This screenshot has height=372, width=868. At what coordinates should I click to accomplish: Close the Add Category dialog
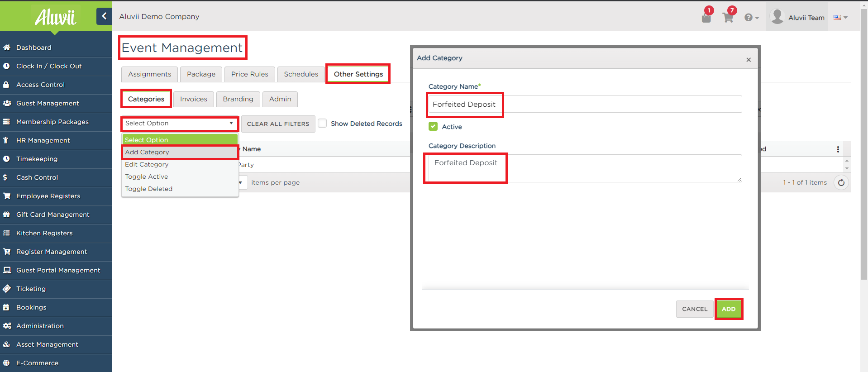coord(749,60)
